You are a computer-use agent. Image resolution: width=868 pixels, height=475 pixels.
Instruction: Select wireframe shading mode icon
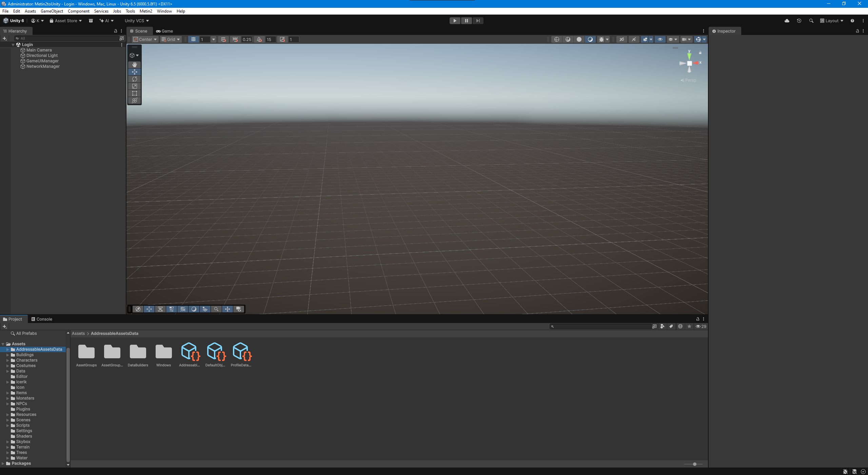[556, 39]
